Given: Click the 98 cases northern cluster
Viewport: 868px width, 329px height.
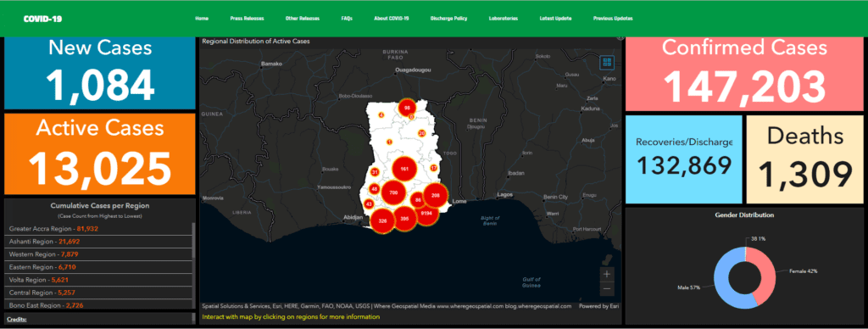Looking at the screenshot, I should point(408,108).
